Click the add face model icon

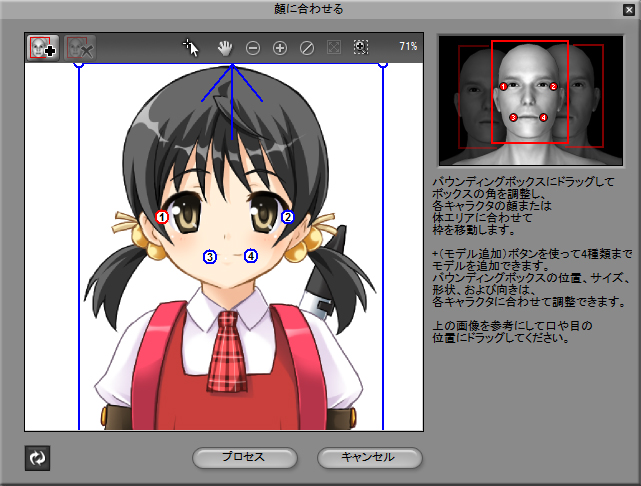coord(43,48)
